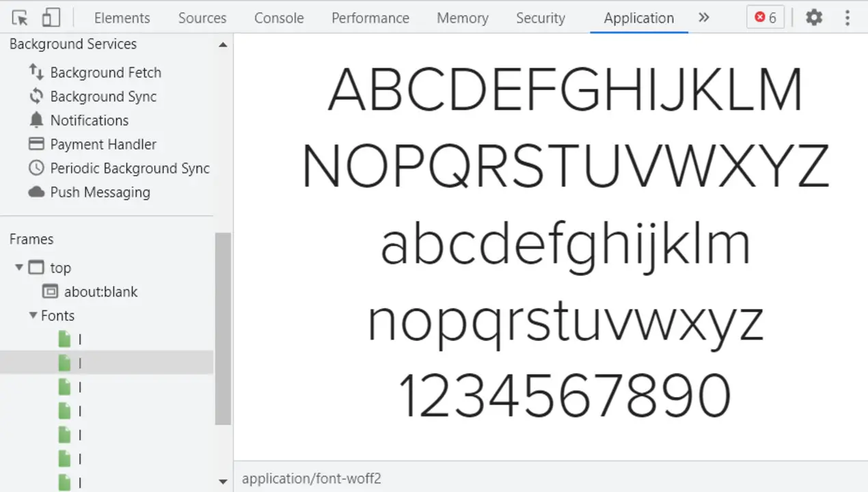The image size is (868, 492).
Task: Click the sidebar scroll down arrow
Action: [223, 481]
